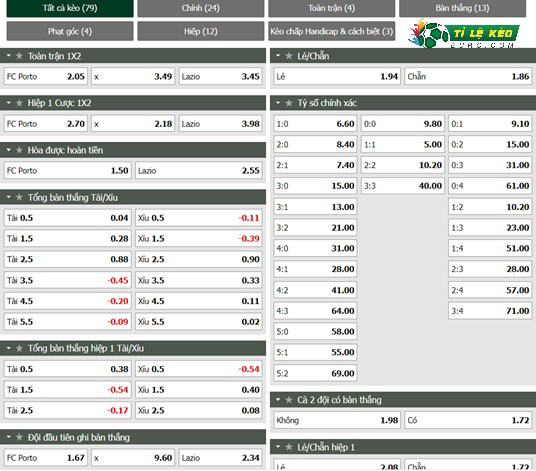Star the Tỷ số chính xác section
This screenshot has width=536, height=471.
(x=289, y=103)
